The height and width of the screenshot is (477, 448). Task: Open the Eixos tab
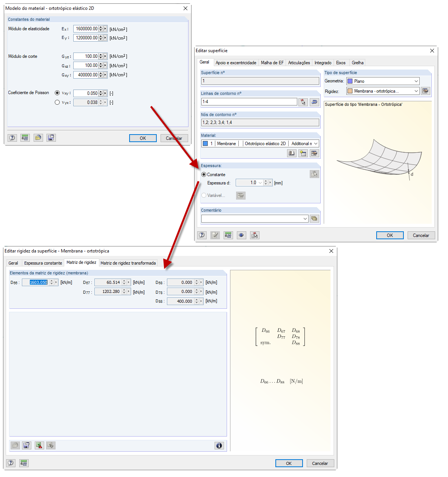point(341,63)
